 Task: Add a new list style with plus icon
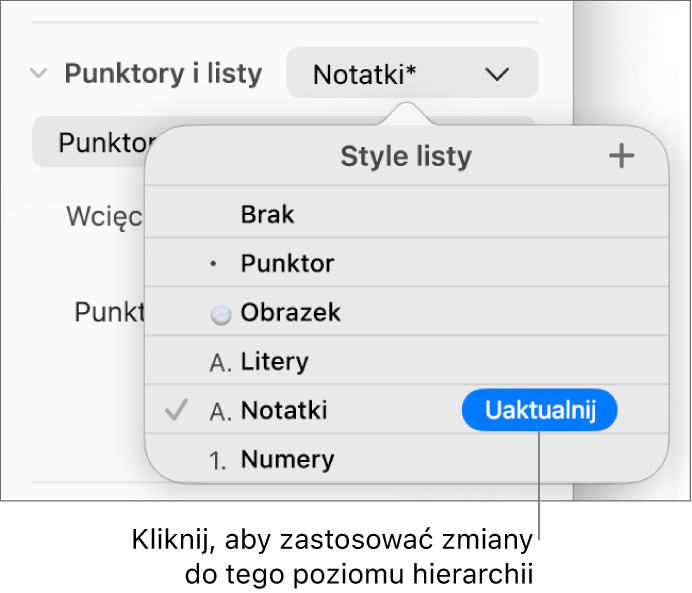pyautogui.click(x=621, y=156)
